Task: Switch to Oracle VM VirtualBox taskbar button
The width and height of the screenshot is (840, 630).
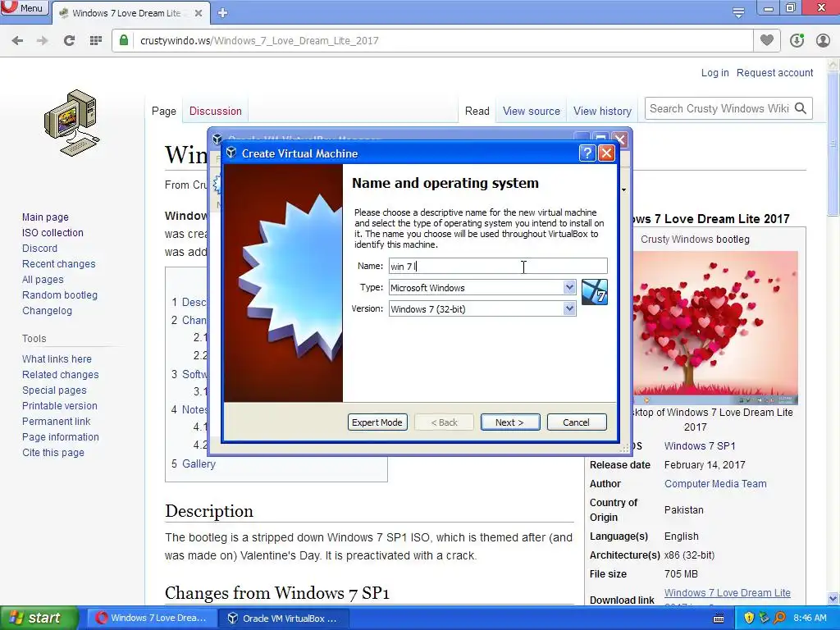Action: [284, 619]
